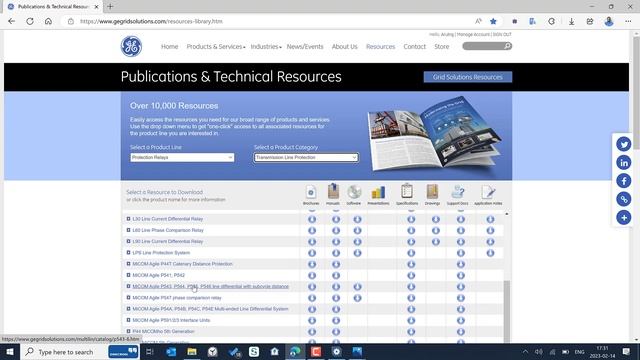Click the Manuals column icon

coord(333,191)
